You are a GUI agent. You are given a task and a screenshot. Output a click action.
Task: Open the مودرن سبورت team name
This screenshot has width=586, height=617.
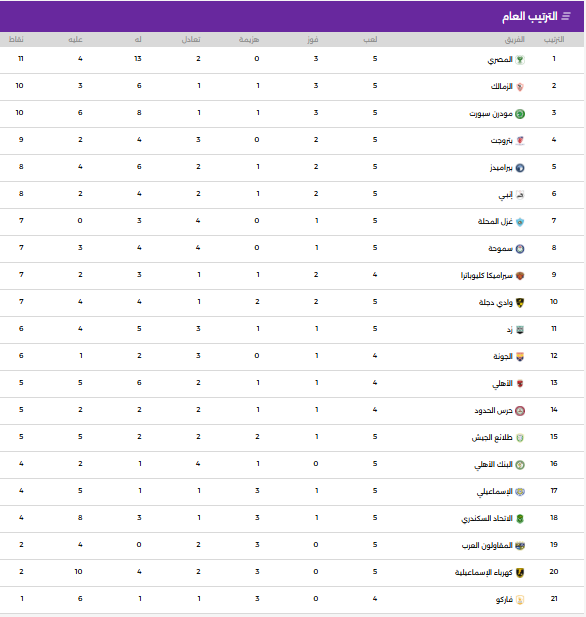click(491, 114)
